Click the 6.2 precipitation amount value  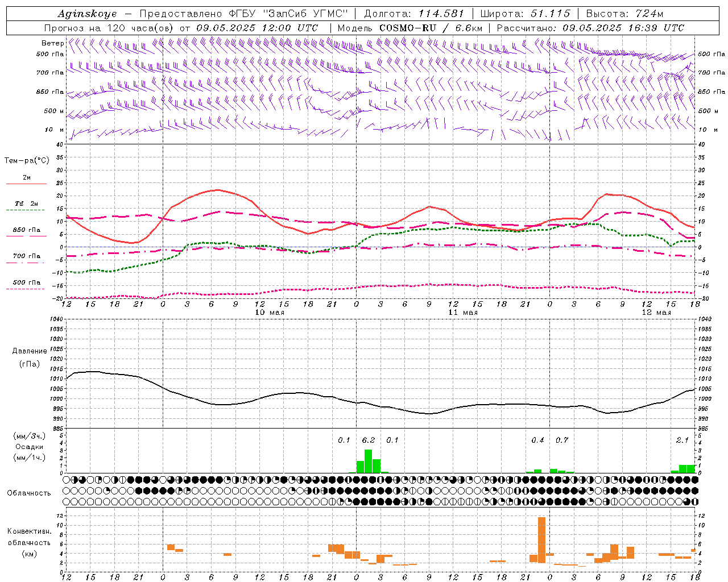(369, 440)
